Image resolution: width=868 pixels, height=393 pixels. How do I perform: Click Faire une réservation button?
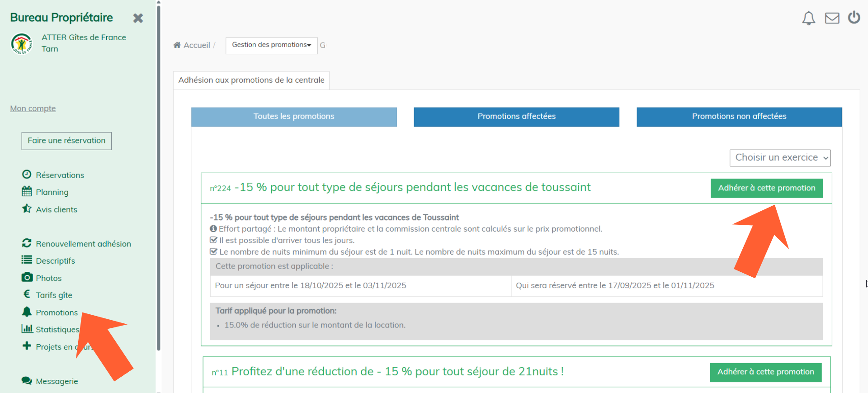coord(66,141)
